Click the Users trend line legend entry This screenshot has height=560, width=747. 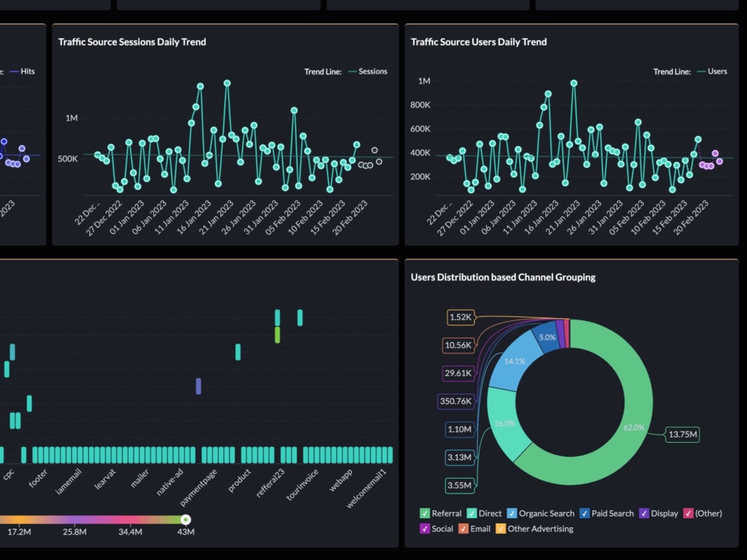tap(712, 72)
